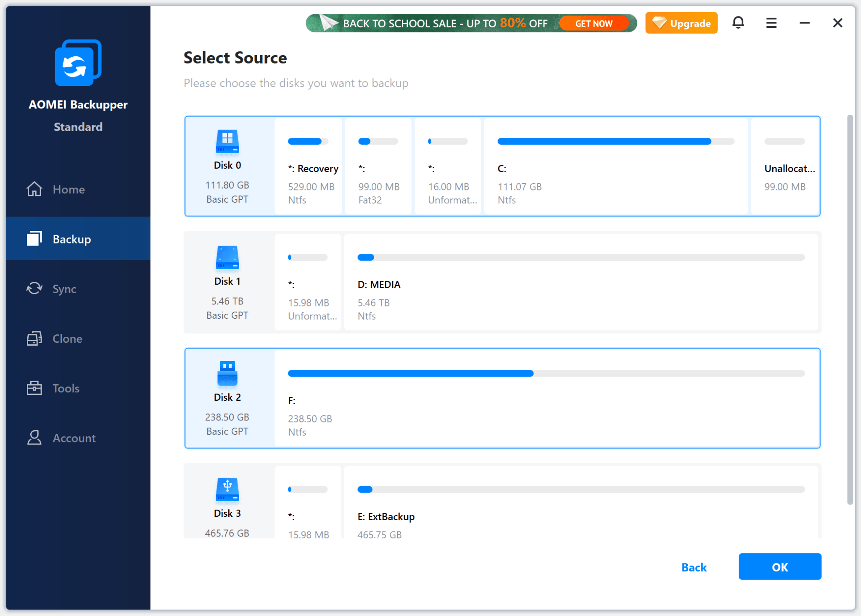Open the hamburger menu
Screen dimensions: 861x616
point(771,23)
